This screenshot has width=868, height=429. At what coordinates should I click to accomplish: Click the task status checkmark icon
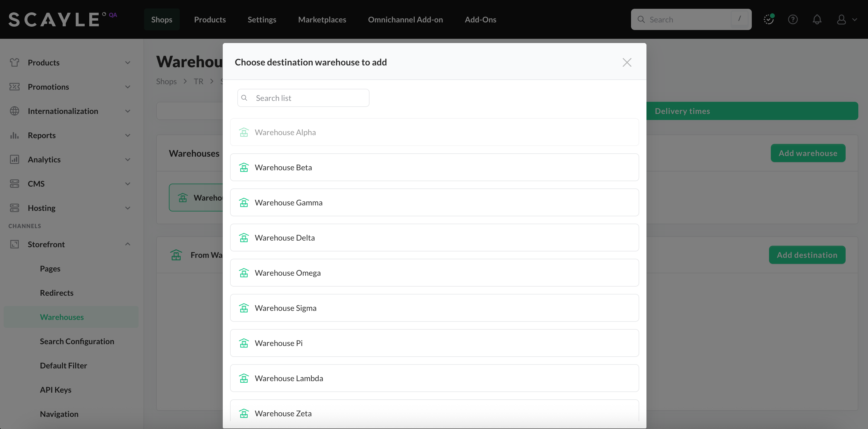click(768, 20)
